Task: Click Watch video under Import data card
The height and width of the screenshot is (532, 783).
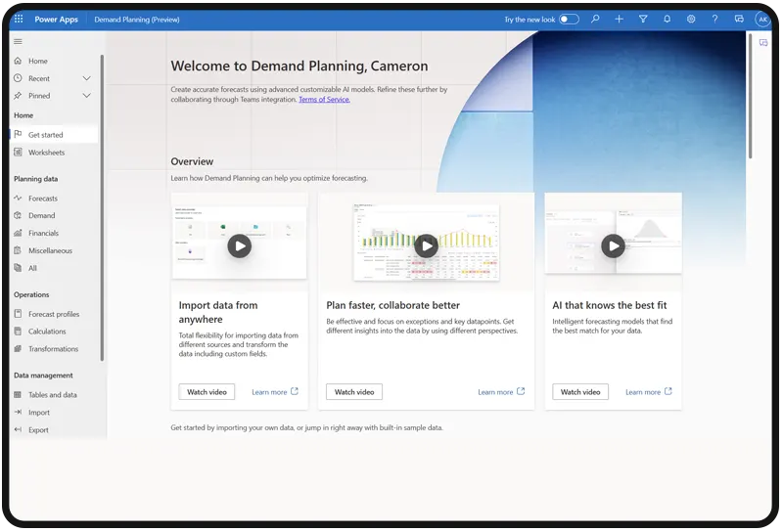Action: [x=207, y=392]
